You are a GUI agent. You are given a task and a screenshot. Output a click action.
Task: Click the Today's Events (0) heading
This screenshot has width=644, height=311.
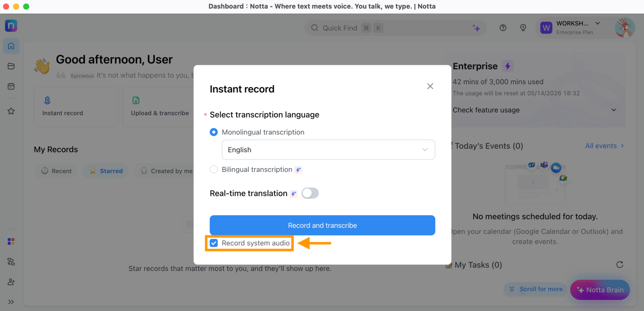489,146
